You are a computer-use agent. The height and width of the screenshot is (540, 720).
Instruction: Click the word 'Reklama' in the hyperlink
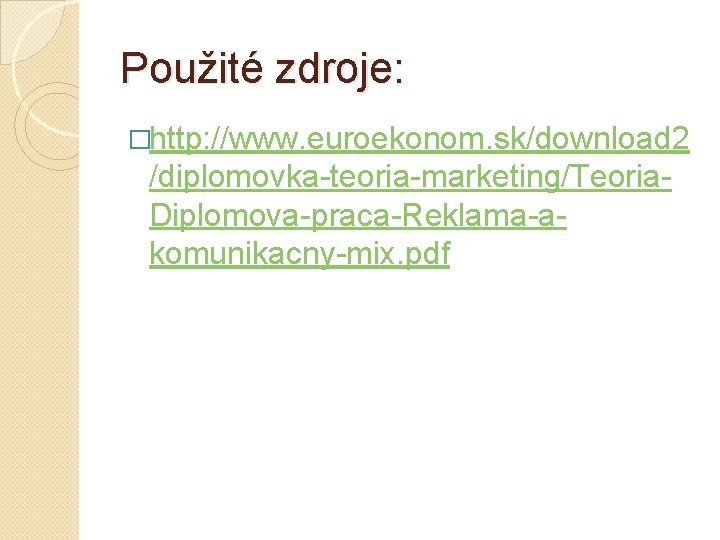pyautogui.click(x=465, y=215)
